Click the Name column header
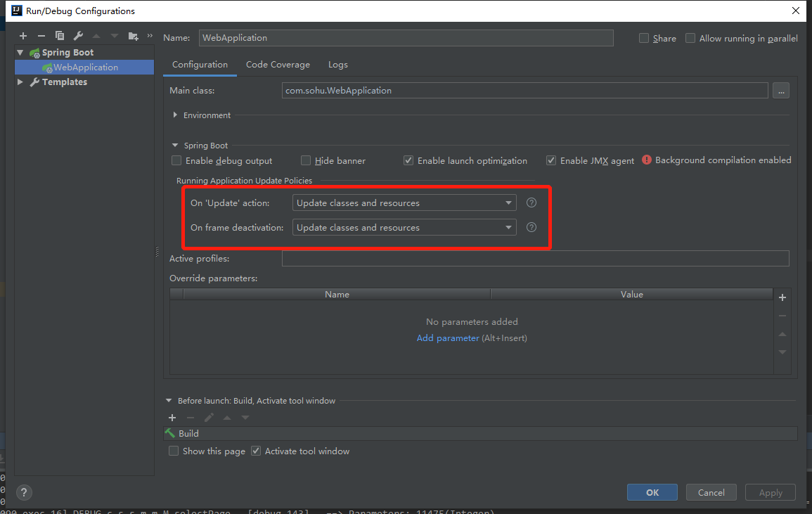 click(337, 295)
